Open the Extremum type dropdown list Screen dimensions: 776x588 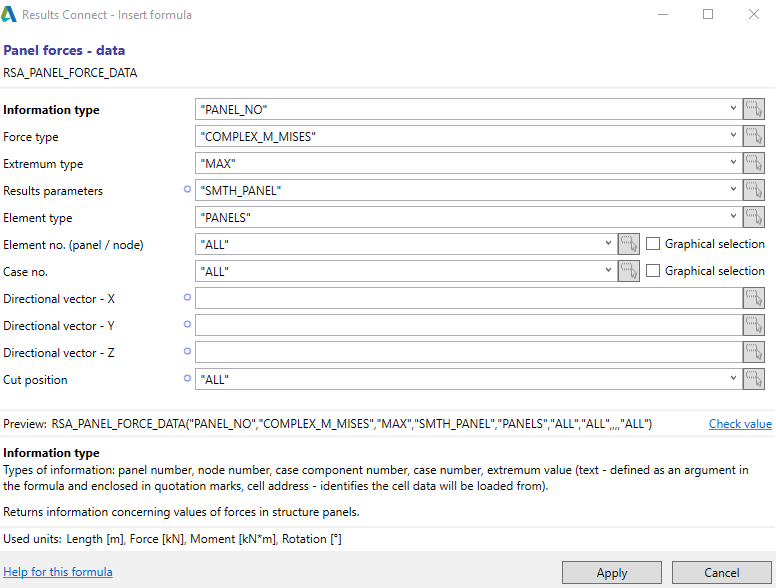[733, 163]
